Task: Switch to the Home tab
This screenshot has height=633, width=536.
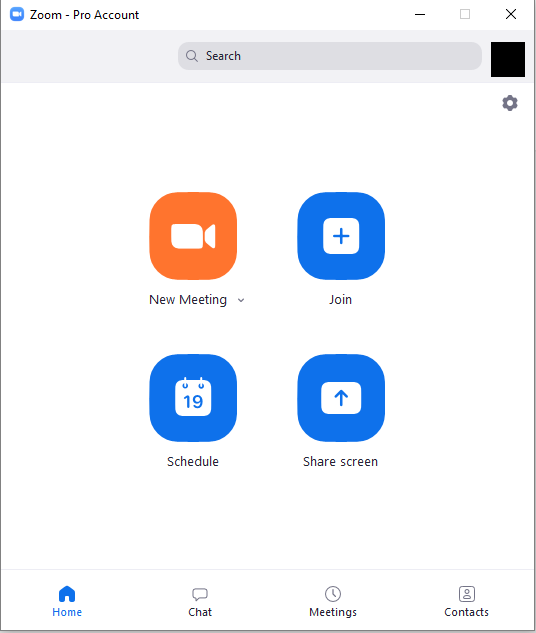Action: (67, 602)
